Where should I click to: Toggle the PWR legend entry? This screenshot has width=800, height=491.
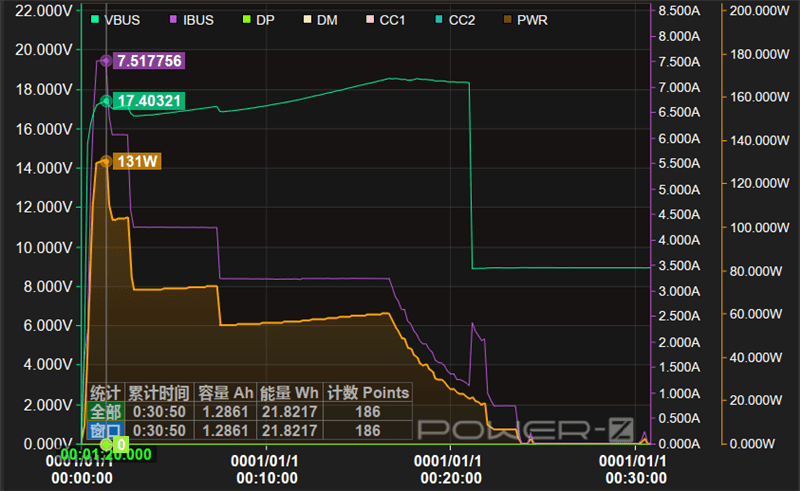(x=526, y=20)
